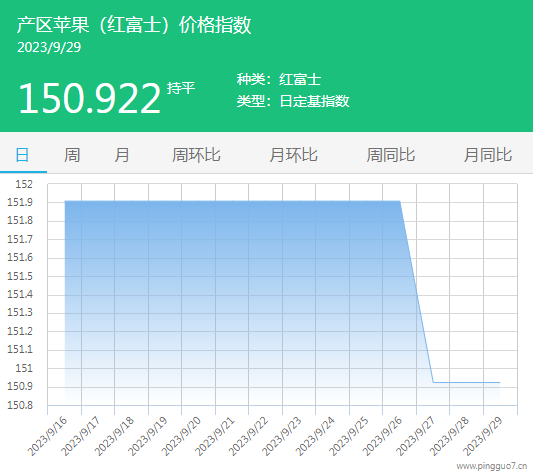The height and width of the screenshot is (475, 533).
Task: Click the 2023/9/22 x-axis date label
Action: 248,436
